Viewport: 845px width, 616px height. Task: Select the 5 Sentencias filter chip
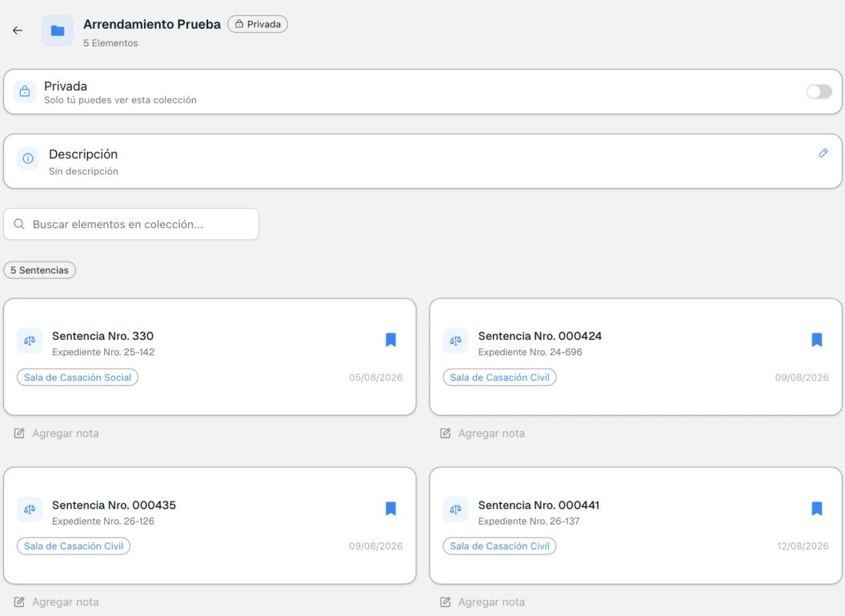point(40,270)
